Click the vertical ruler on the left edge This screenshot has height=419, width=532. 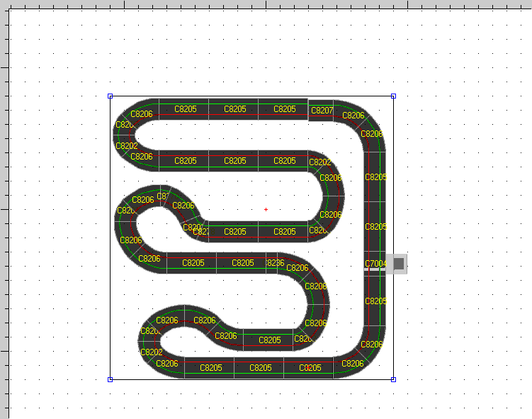click(4, 213)
